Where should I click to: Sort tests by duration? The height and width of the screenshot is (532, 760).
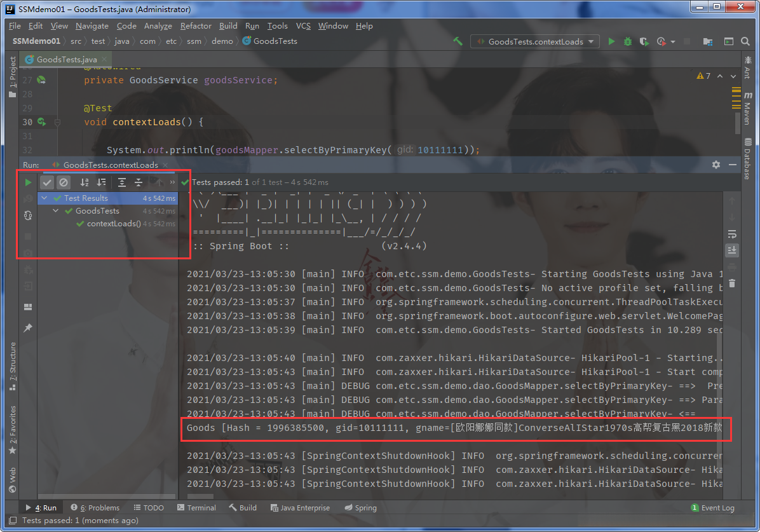pyautogui.click(x=101, y=182)
